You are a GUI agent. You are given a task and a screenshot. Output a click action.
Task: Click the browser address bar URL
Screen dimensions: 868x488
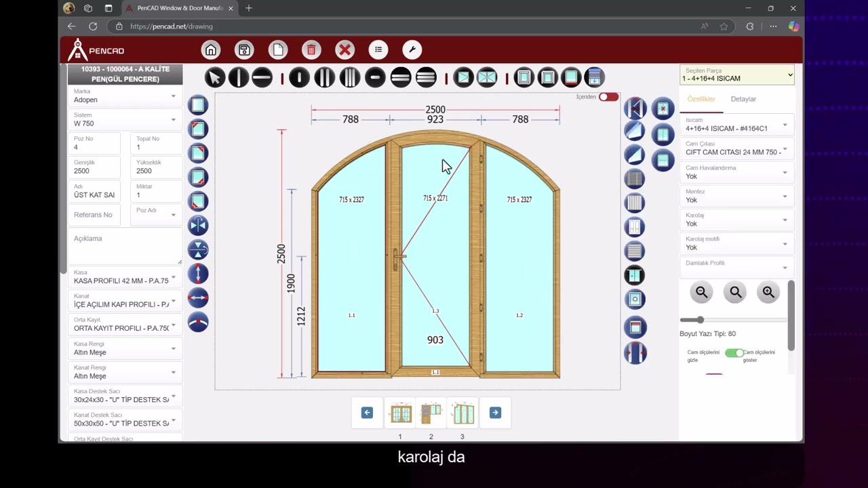pyautogui.click(x=172, y=26)
